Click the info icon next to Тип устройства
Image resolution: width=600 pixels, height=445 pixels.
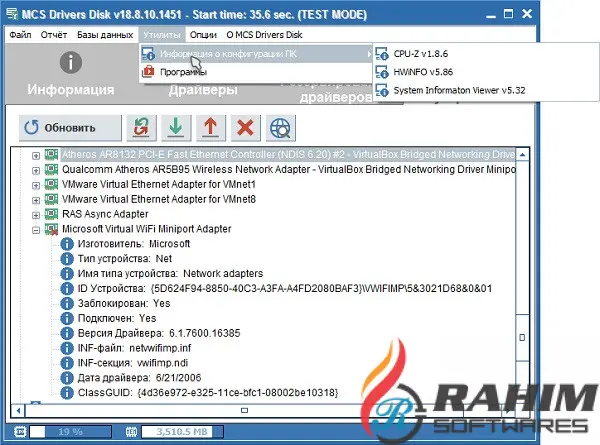pos(67,259)
